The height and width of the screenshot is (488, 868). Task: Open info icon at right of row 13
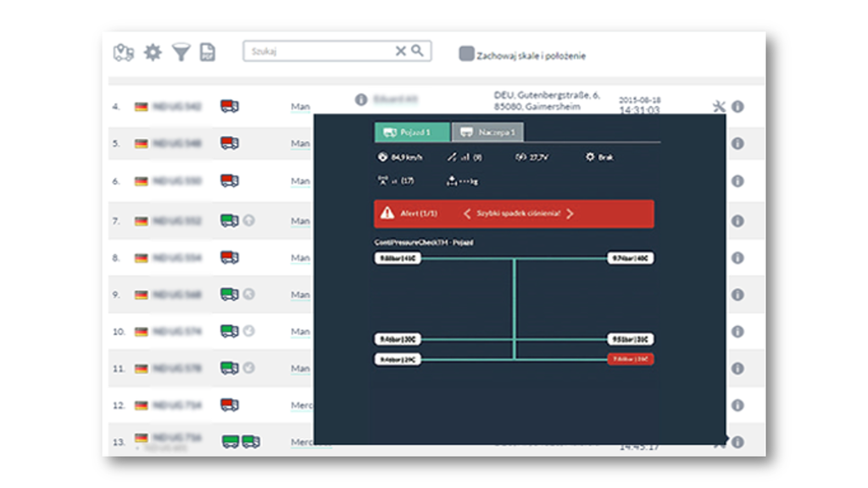(x=737, y=442)
